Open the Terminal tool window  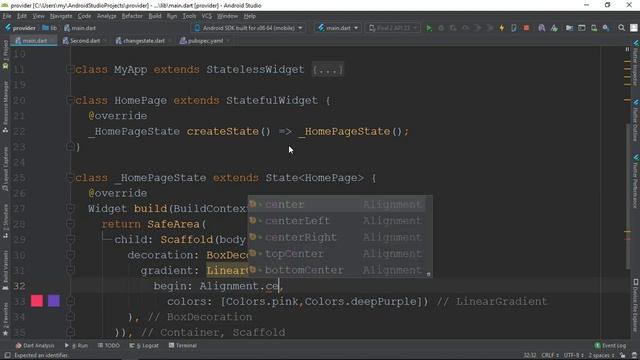tap(182, 346)
